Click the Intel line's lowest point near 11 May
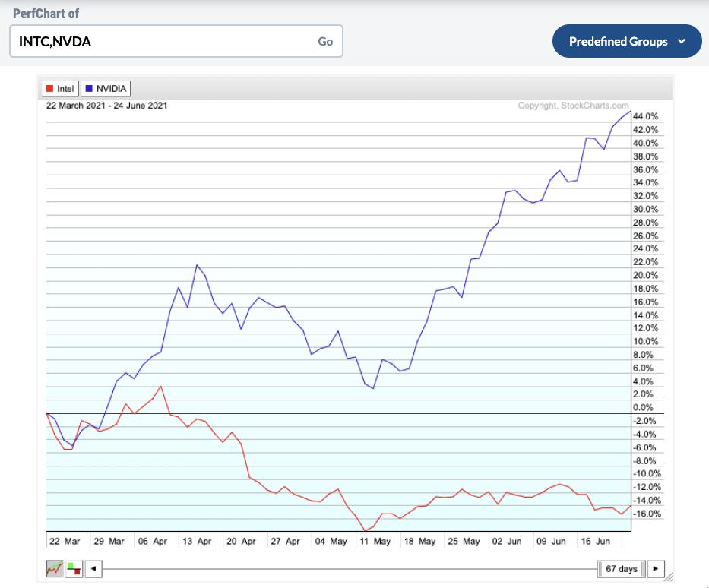 coord(366,530)
